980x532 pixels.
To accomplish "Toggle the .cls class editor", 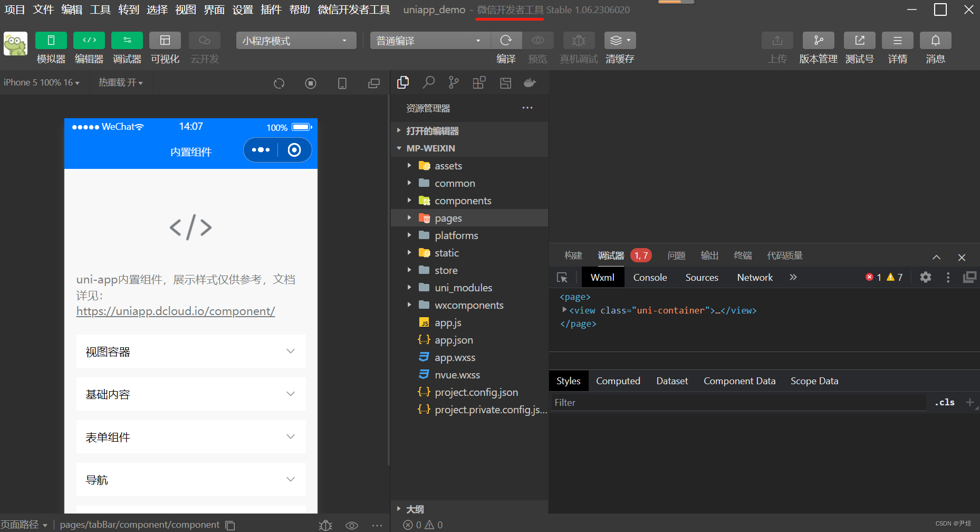I will click(945, 402).
